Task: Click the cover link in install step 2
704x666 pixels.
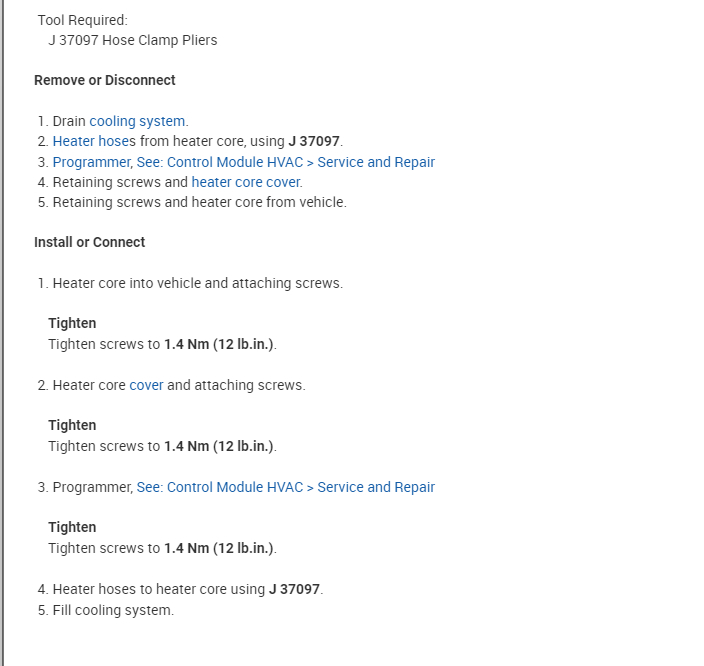Action: point(146,385)
